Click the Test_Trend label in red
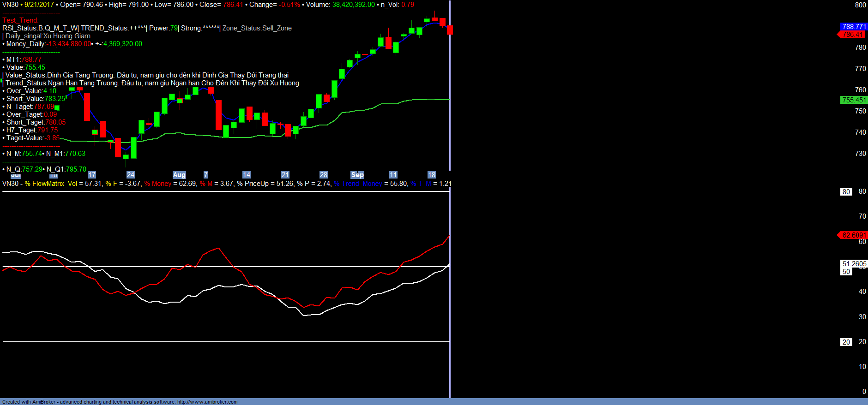The width and height of the screenshot is (868, 405). 20,20
